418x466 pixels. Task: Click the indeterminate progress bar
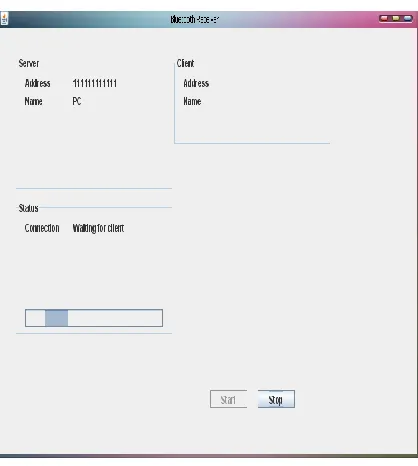coord(94,318)
